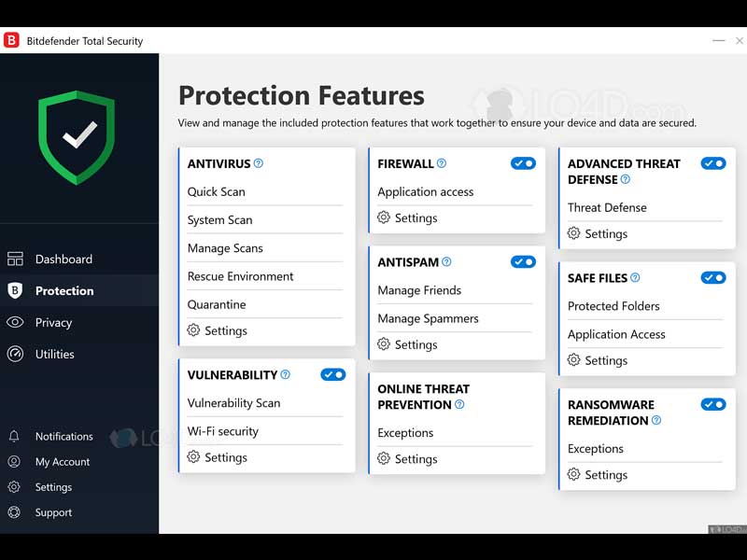The height and width of the screenshot is (560, 747).
Task: Start a Quick Scan
Action: click(216, 192)
